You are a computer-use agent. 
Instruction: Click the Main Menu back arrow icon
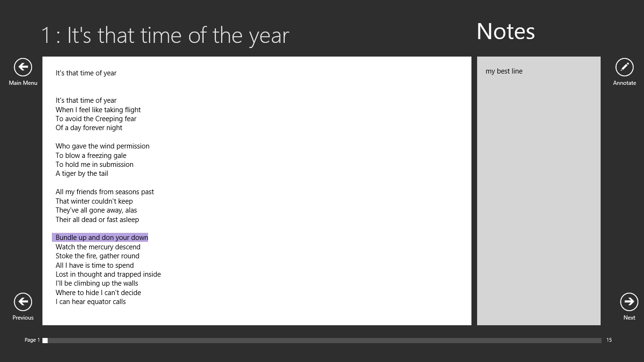pyautogui.click(x=23, y=67)
